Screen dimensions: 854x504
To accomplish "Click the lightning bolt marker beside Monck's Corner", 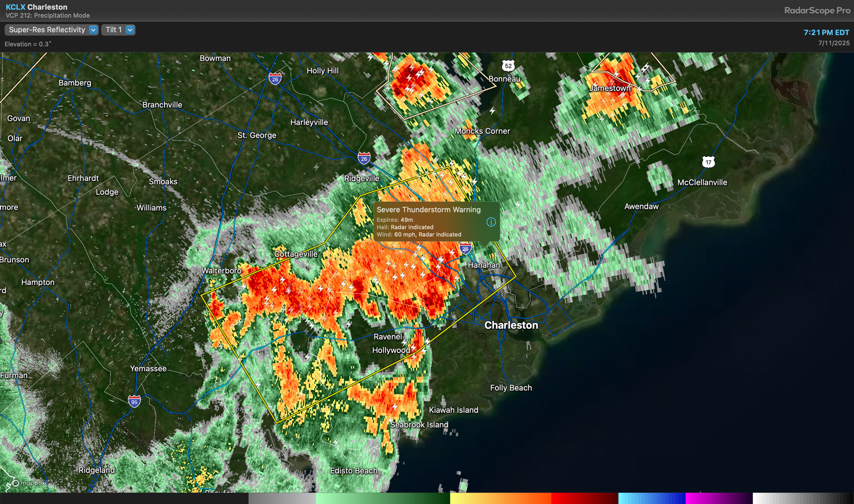I will (x=492, y=110).
